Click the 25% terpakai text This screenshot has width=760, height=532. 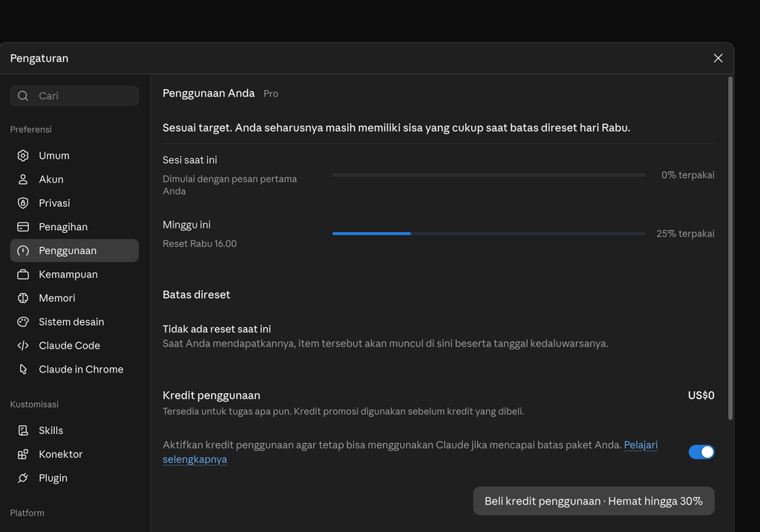685,234
